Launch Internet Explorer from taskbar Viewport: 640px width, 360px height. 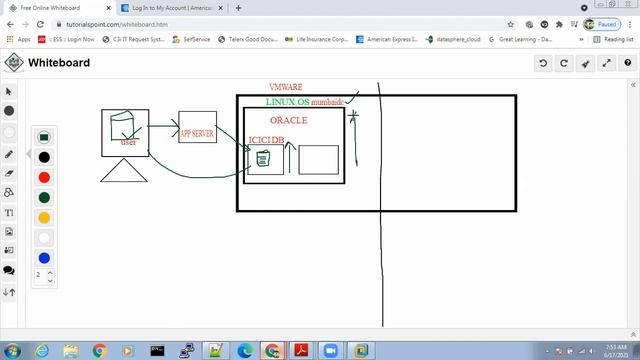click(42, 351)
